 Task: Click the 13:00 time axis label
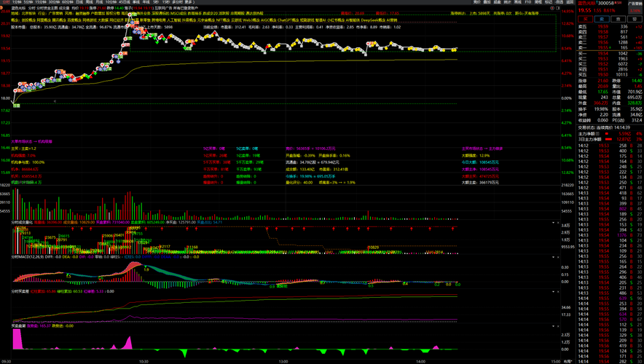point(283,362)
